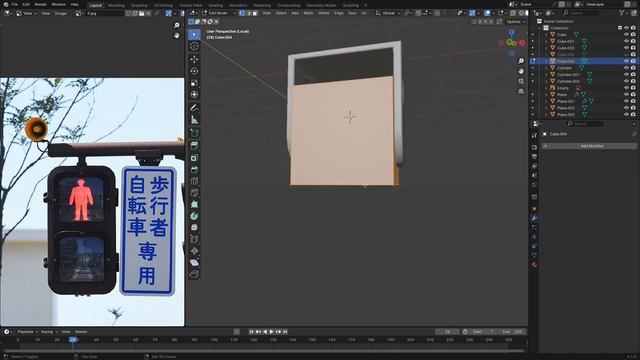Disable render camera icon for Cube.004
This screenshot has width=640, height=360.
[633, 61]
